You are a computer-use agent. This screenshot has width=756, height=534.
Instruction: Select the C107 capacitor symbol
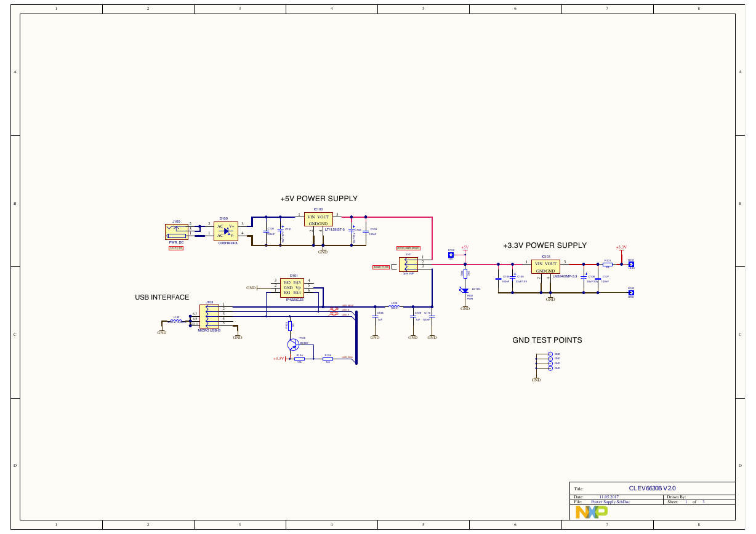click(x=598, y=279)
